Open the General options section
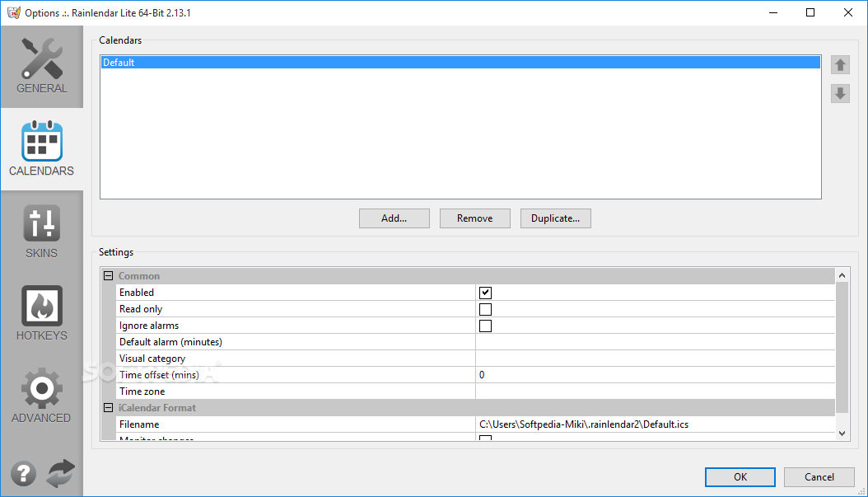The image size is (868, 497). pyautogui.click(x=41, y=67)
